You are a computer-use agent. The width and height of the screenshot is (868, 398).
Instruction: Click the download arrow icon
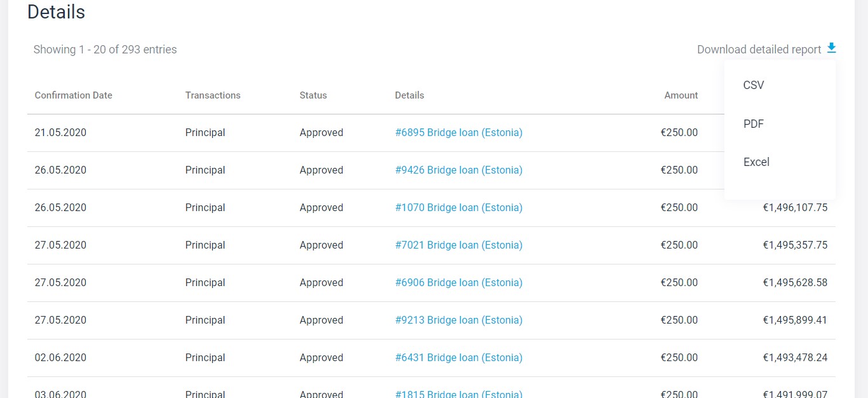831,48
